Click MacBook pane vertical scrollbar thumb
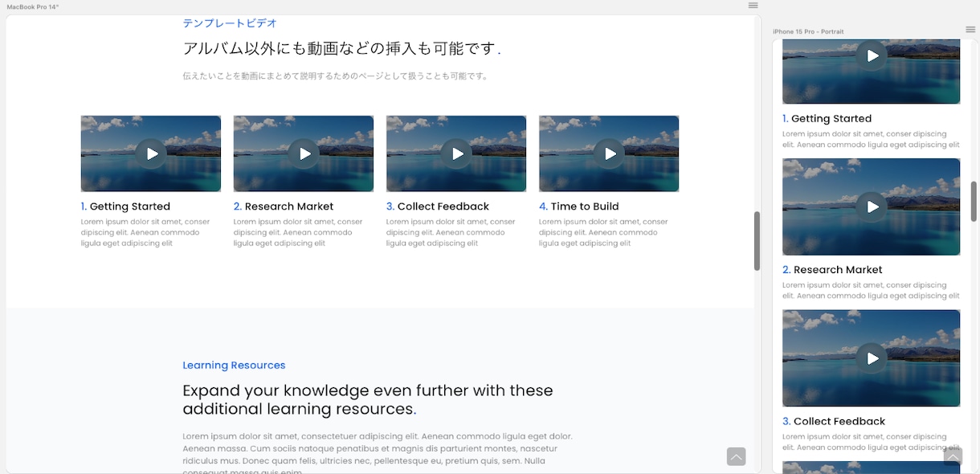 (757, 241)
